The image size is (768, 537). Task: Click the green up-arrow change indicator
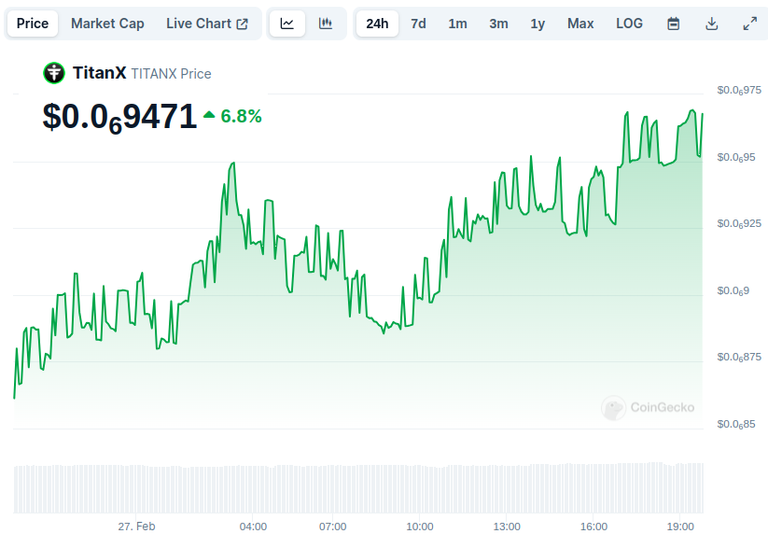(209, 115)
